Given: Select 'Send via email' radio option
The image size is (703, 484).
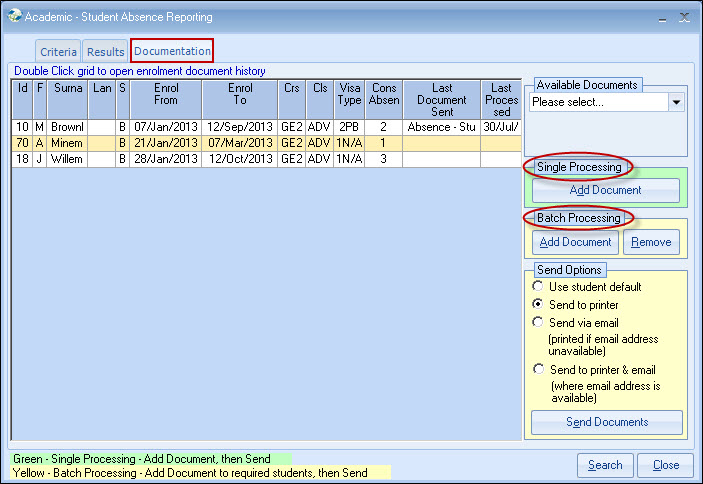Looking at the screenshot, I should click(x=539, y=323).
